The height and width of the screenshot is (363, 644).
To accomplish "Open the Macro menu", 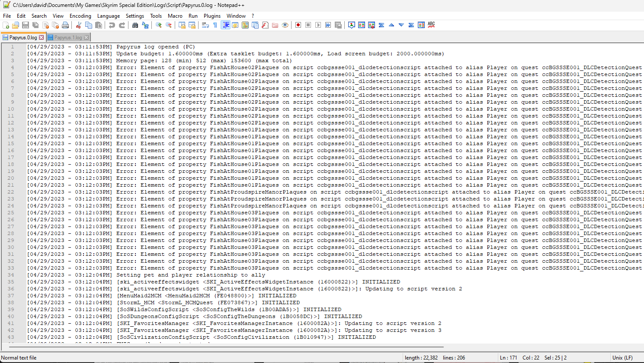I will pyautogui.click(x=175, y=16).
